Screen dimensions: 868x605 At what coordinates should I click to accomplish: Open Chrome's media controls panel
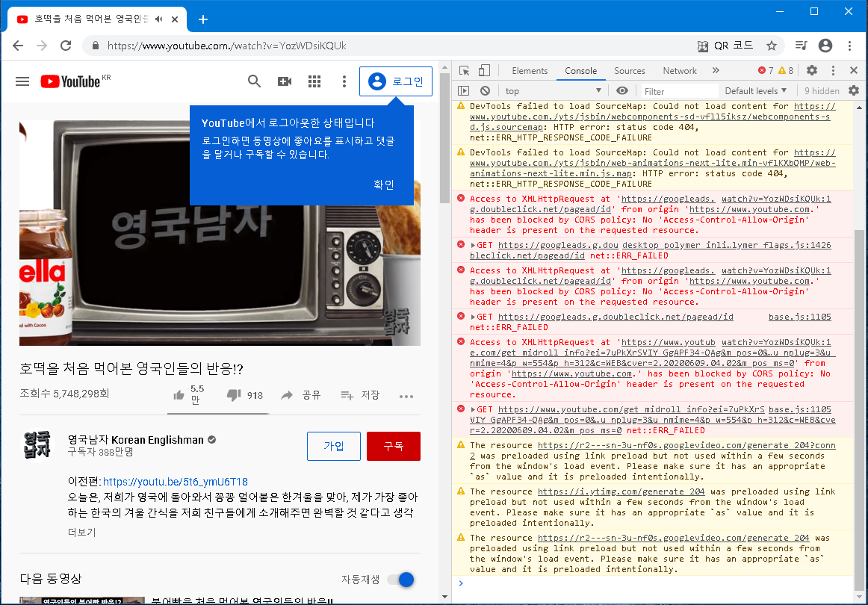point(802,46)
